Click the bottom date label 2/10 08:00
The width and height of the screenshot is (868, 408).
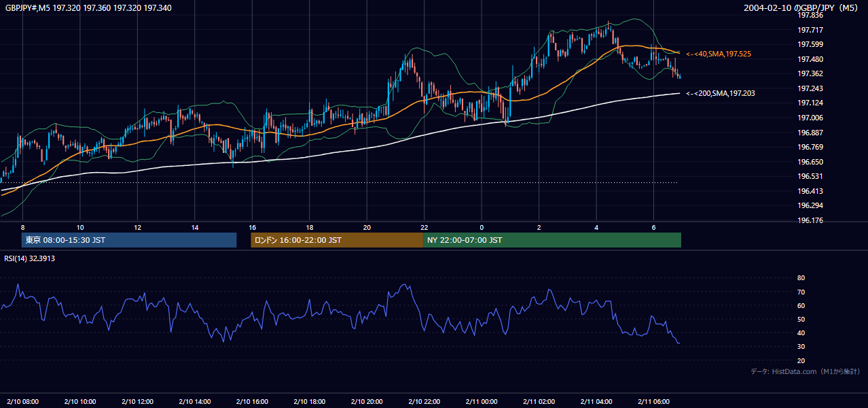(23, 401)
